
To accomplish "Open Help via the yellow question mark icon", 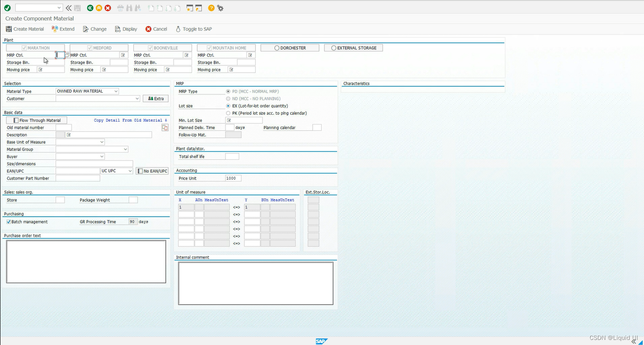I will [x=211, y=8].
